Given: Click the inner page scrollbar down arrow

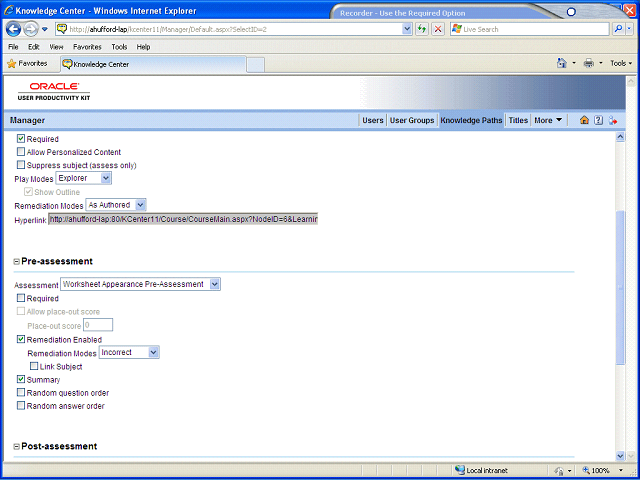Looking at the screenshot, I should coord(620,456).
